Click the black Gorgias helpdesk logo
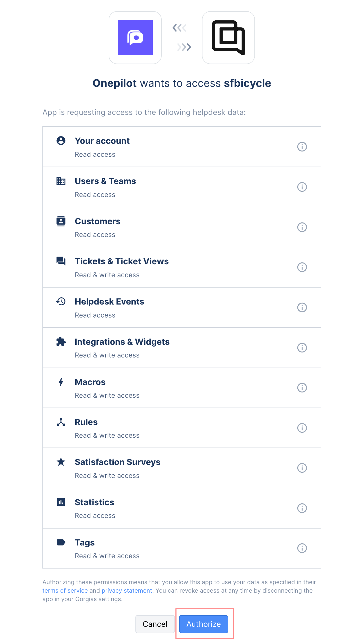Screen dimensions: 353x644 click(x=228, y=38)
